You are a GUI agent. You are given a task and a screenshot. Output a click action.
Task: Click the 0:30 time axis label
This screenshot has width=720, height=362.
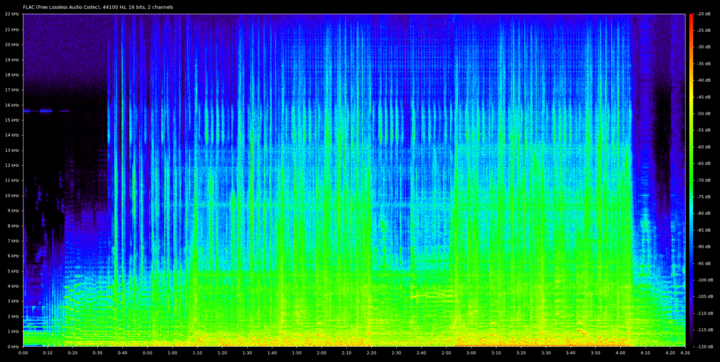point(97,353)
